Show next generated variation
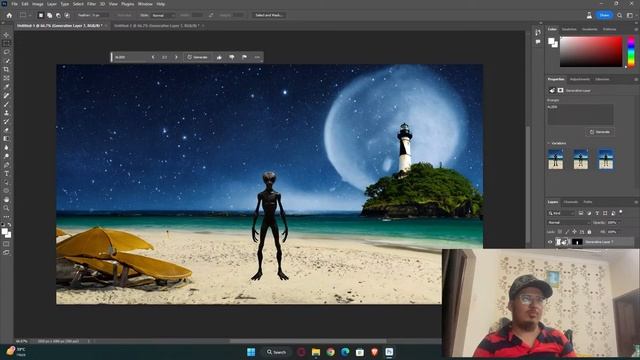640x360 pixels. pyautogui.click(x=176, y=58)
